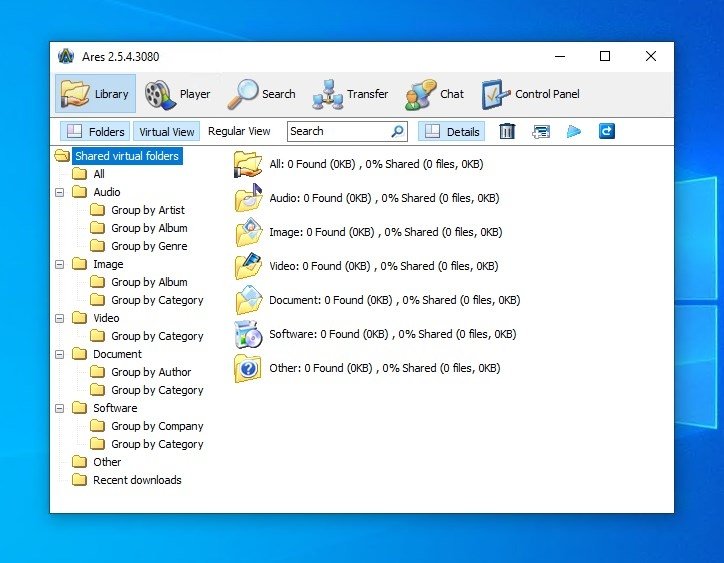This screenshot has height=563, width=724.
Task: Open the Chat tab
Action: (x=434, y=94)
